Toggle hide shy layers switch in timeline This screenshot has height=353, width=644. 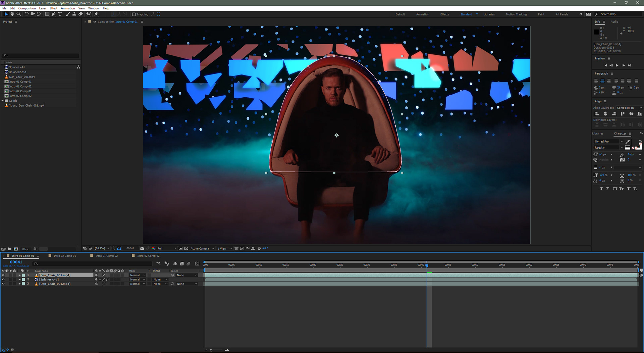tap(175, 264)
